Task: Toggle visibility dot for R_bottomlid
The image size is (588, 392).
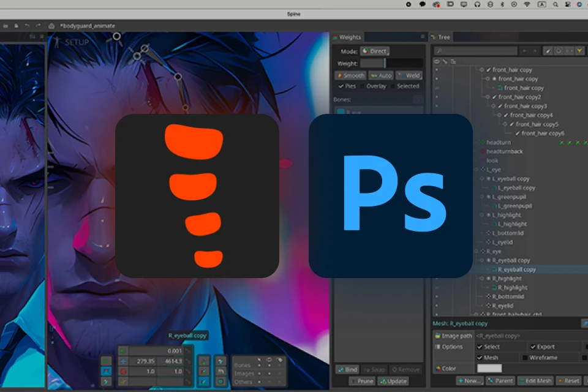Action: pyautogui.click(x=437, y=296)
